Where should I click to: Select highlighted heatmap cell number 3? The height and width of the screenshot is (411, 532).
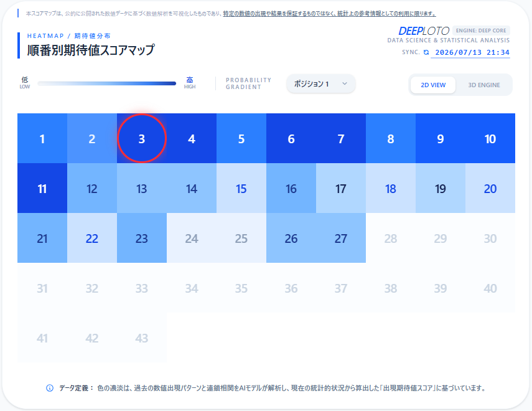(142, 138)
